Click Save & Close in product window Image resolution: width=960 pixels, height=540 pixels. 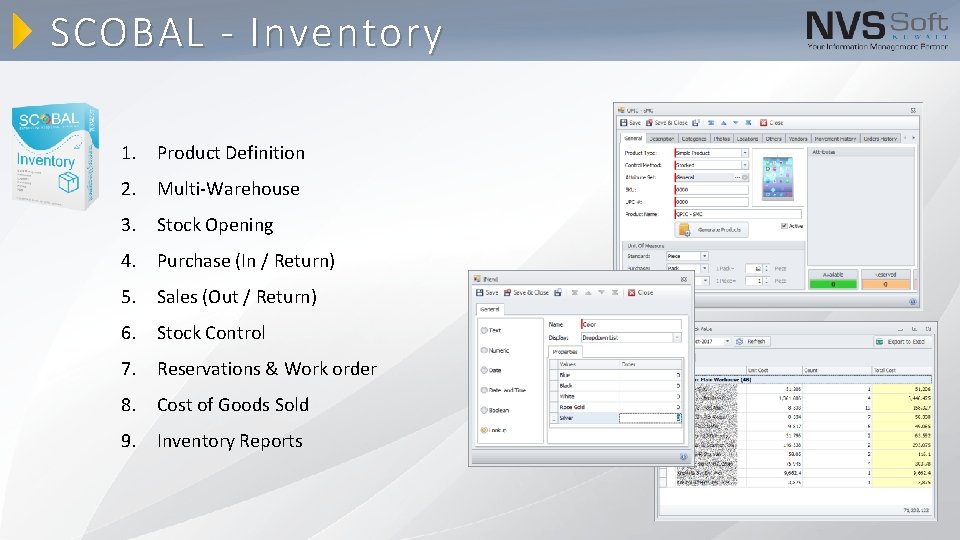tap(667, 123)
